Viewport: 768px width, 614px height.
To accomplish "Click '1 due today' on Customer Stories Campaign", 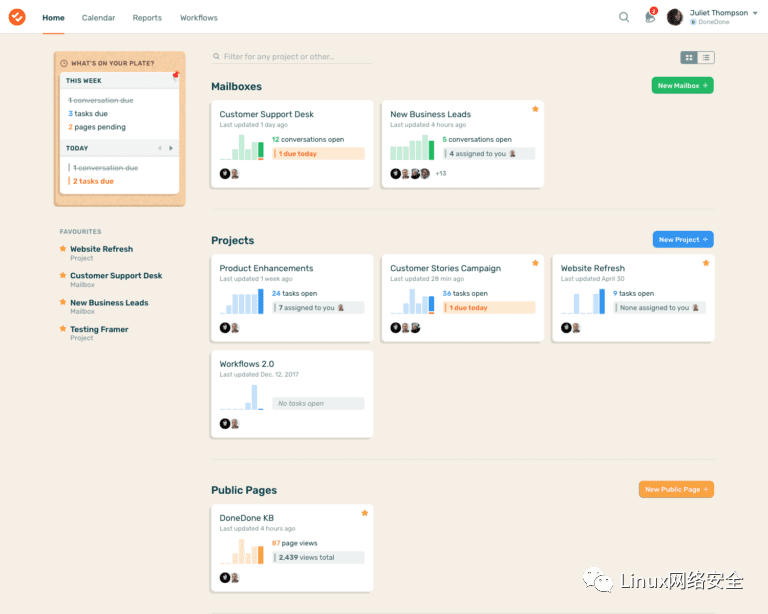I will point(489,307).
